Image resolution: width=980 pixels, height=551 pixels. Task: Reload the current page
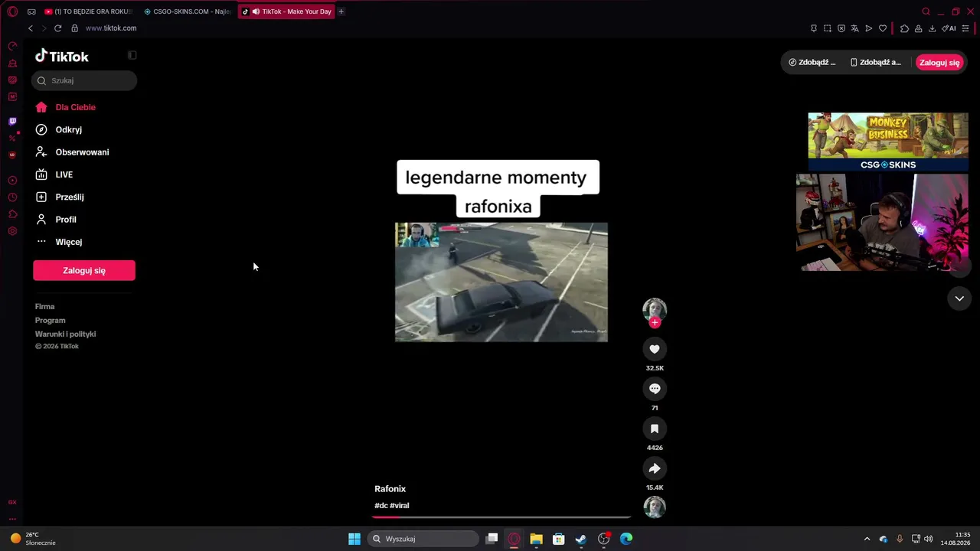click(x=57, y=28)
